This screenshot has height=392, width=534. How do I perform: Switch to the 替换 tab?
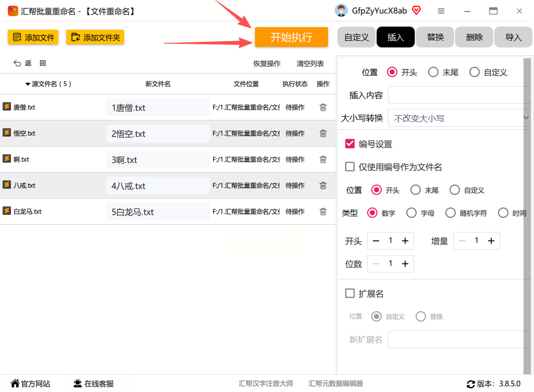point(435,37)
